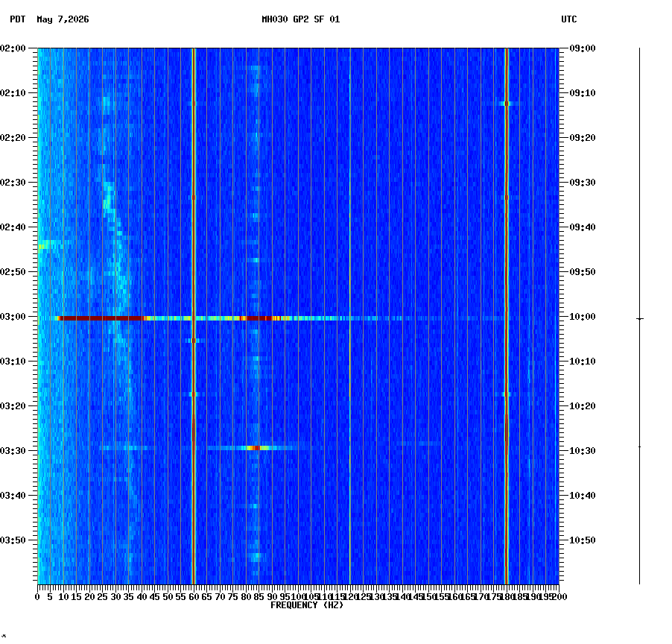This screenshot has width=672, height=644.
Task: Select the 09:30 UTC time label
Action: tap(583, 183)
